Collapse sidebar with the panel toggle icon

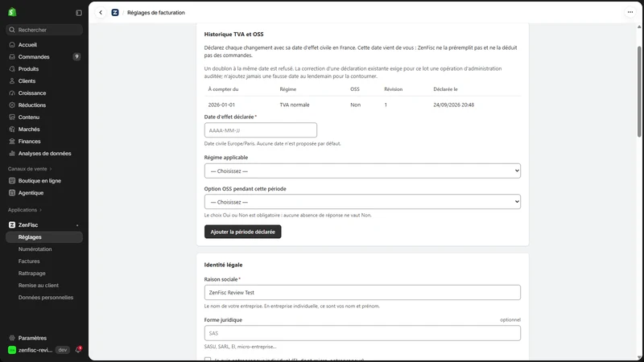pos(79,13)
